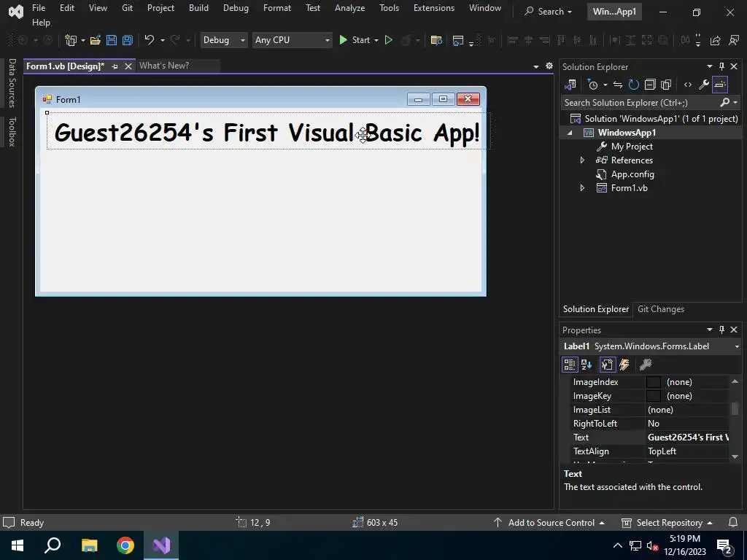Launch Google Chrome from the taskbar
Image resolution: width=747 pixels, height=560 pixels.
(125, 545)
